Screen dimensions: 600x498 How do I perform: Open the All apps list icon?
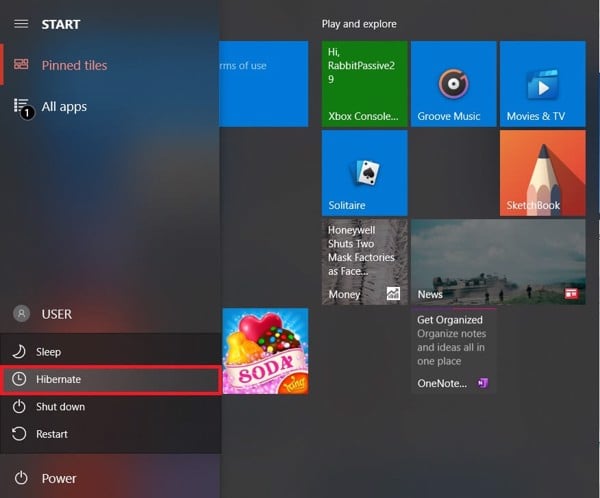point(21,105)
